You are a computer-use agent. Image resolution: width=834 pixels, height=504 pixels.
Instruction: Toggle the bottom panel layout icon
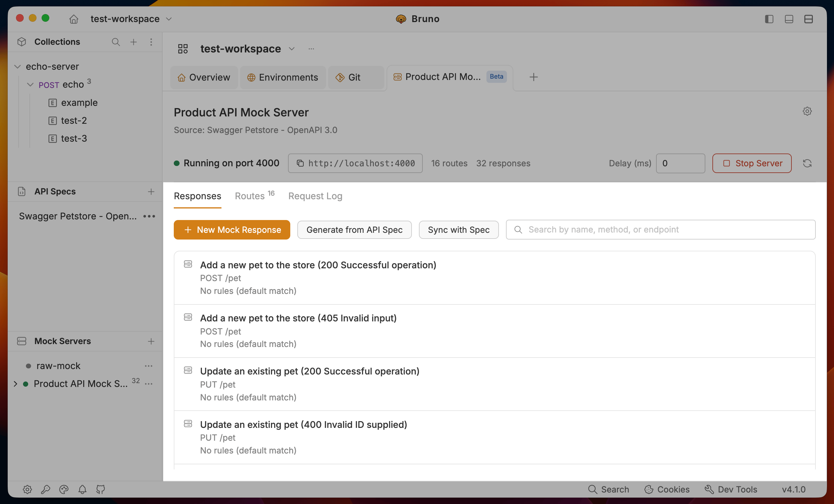[789, 19]
